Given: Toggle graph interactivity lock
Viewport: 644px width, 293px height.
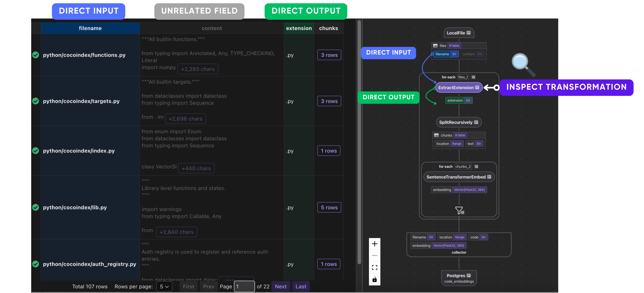Looking at the screenshot, I should pos(374,279).
